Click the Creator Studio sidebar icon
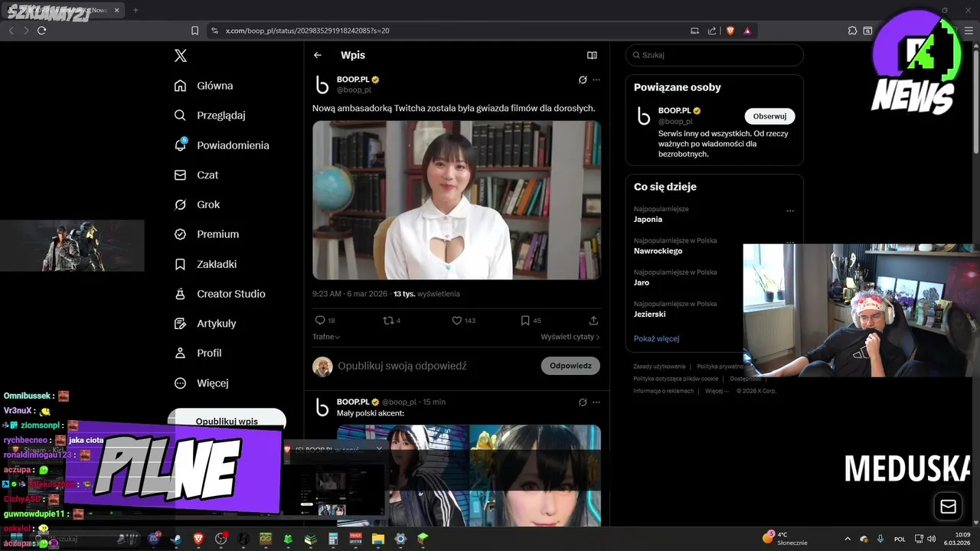The image size is (980, 551). [x=181, y=294]
